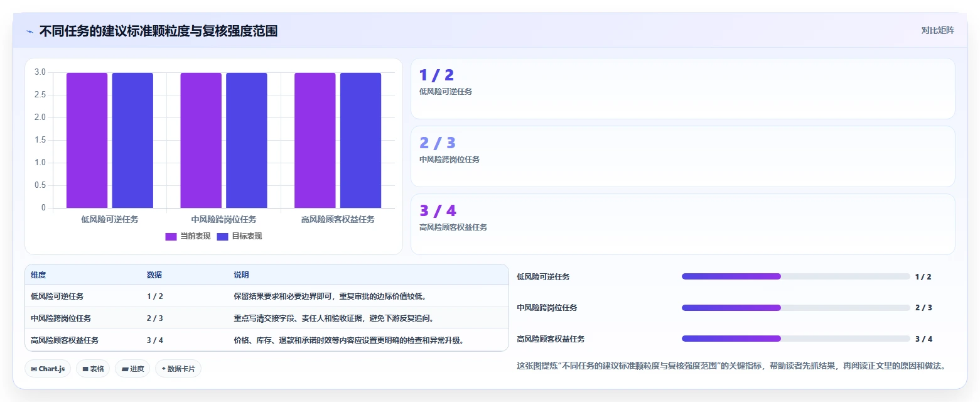Select the 2 / 3 data card
The width and height of the screenshot is (980, 402).
[x=683, y=156]
